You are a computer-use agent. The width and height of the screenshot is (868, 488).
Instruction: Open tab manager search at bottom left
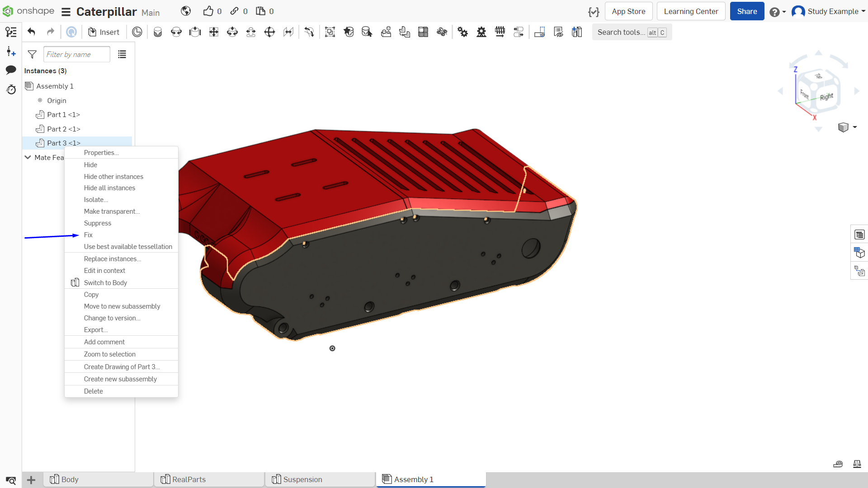click(11, 480)
